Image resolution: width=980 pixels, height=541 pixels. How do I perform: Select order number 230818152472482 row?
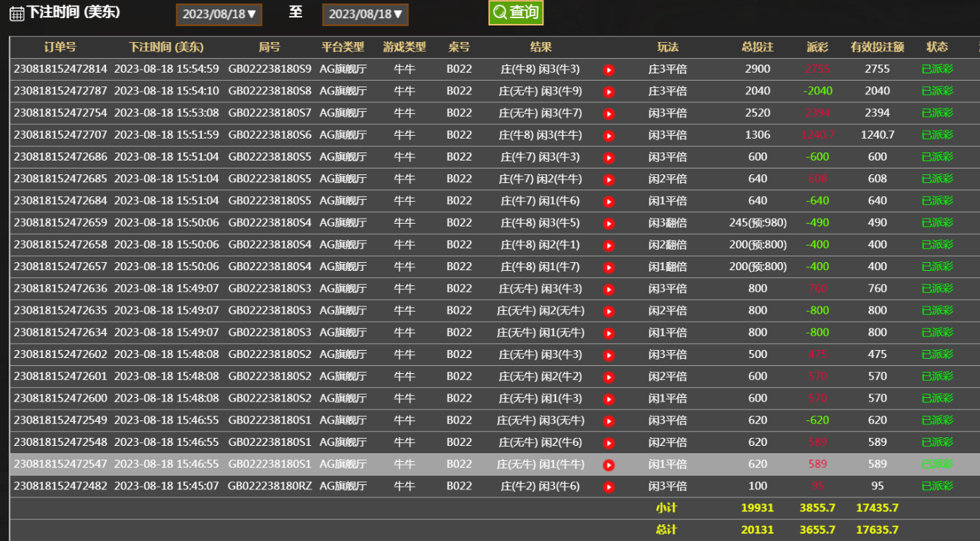[x=60, y=487]
